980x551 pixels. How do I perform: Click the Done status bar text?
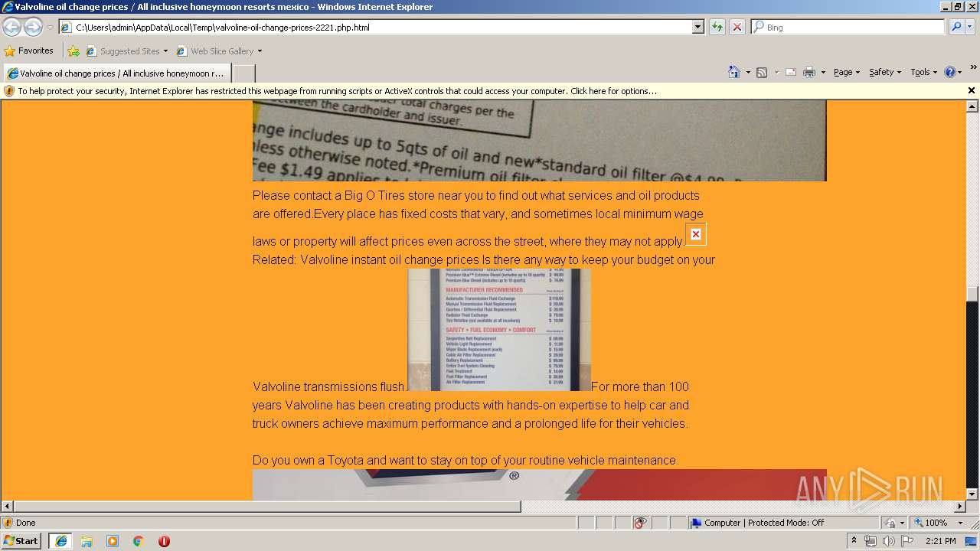(x=26, y=523)
